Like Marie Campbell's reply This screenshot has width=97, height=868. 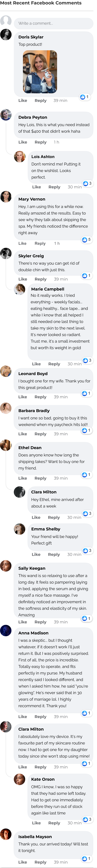tap(36, 364)
